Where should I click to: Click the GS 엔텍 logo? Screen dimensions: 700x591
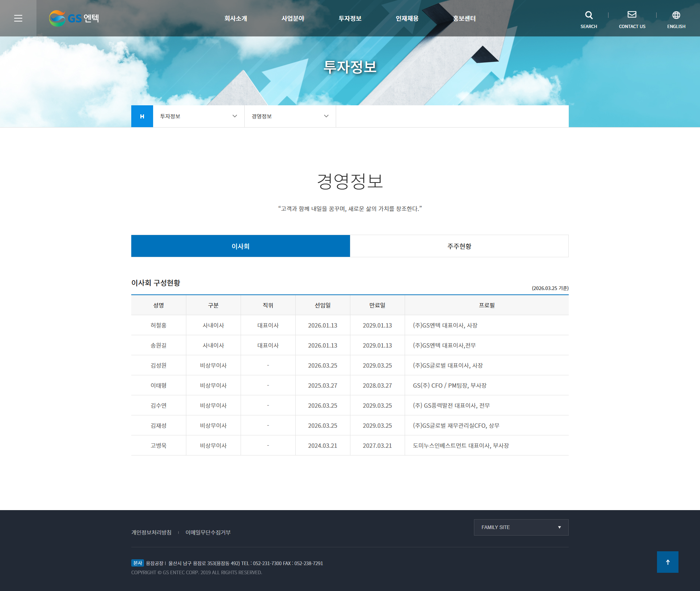[74, 18]
